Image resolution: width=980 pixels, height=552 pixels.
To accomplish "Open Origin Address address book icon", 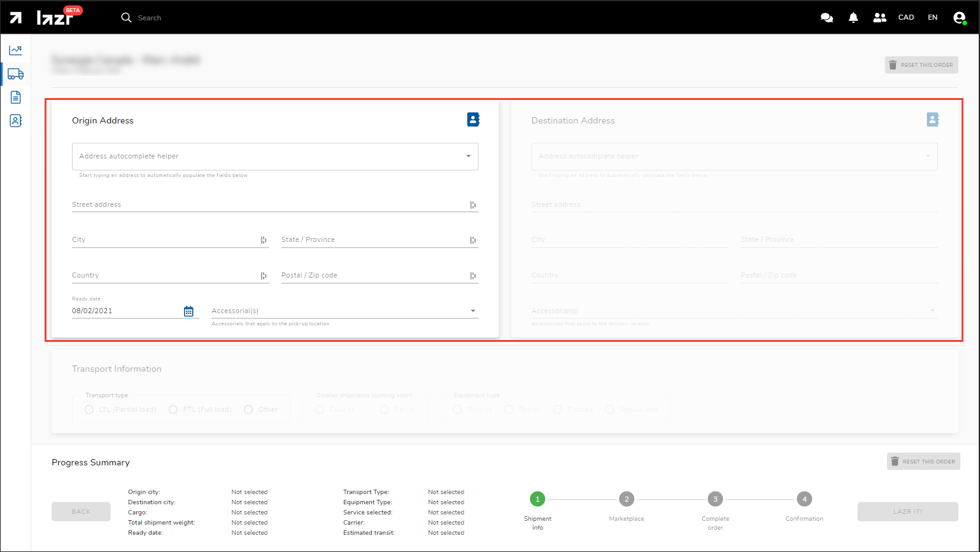I will (473, 120).
